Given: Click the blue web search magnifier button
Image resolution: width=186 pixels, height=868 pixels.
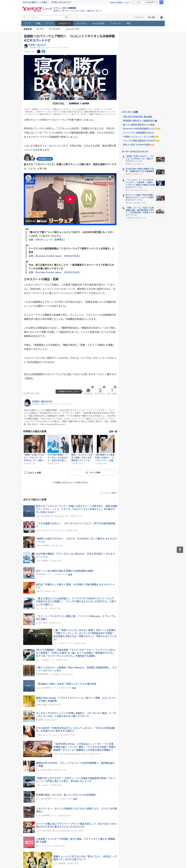Looking at the screenshot, I should pos(161,2).
